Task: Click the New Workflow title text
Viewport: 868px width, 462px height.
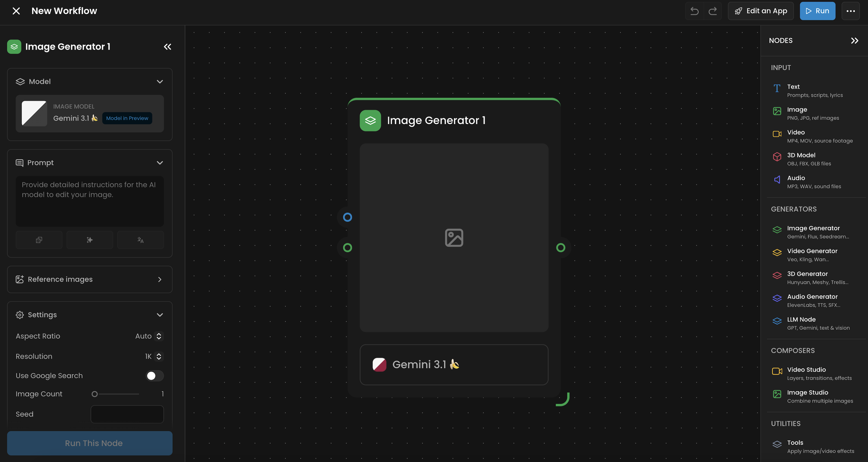Action: 64,11
